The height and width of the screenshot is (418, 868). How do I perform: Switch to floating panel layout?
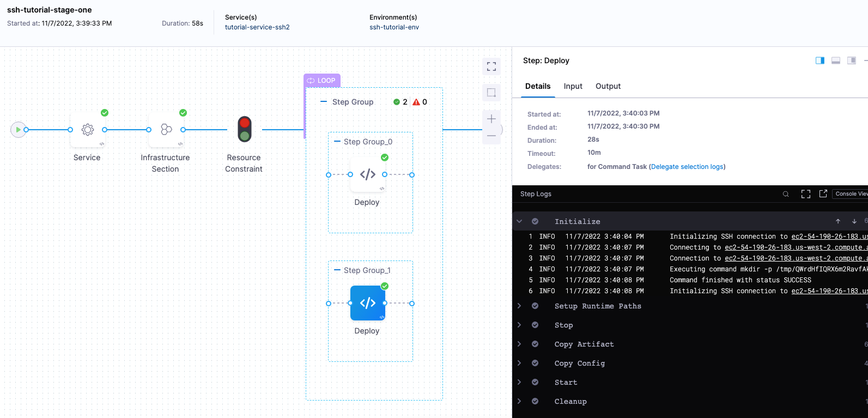[x=852, y=60]
